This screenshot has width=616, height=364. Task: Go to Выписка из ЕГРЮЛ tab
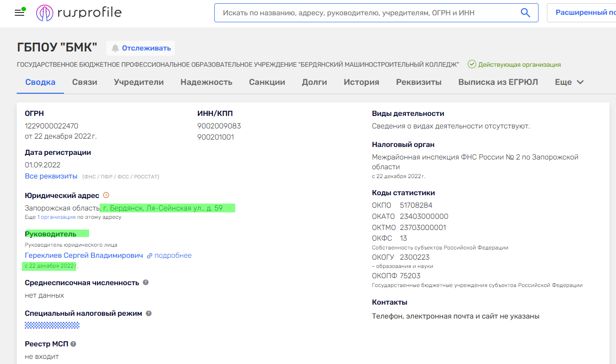[498, 82]
